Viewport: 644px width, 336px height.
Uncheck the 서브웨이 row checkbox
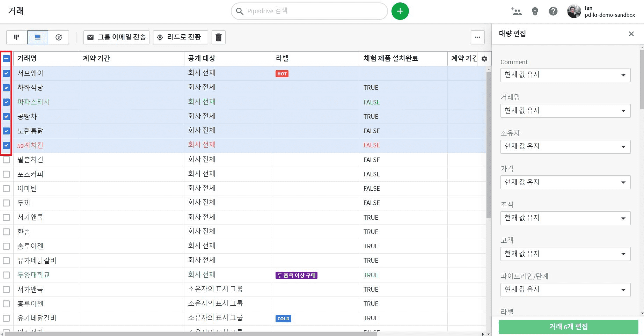tap(6, 73)
